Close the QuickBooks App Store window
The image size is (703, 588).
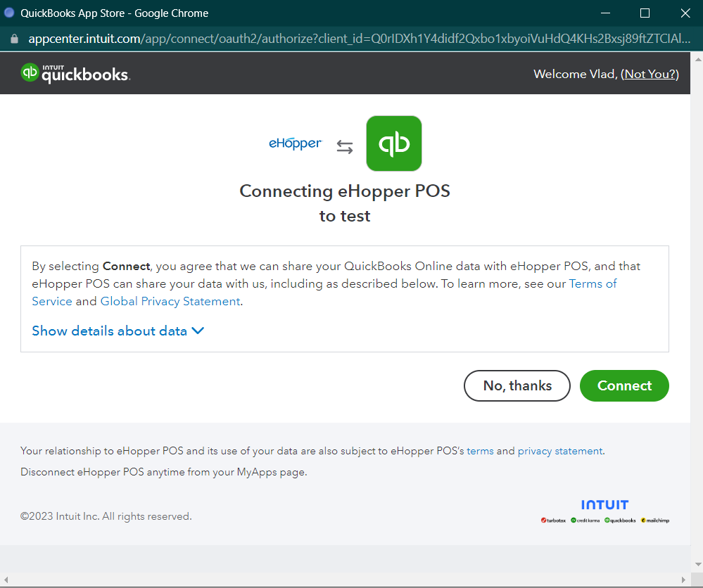(x=685, y=13)
